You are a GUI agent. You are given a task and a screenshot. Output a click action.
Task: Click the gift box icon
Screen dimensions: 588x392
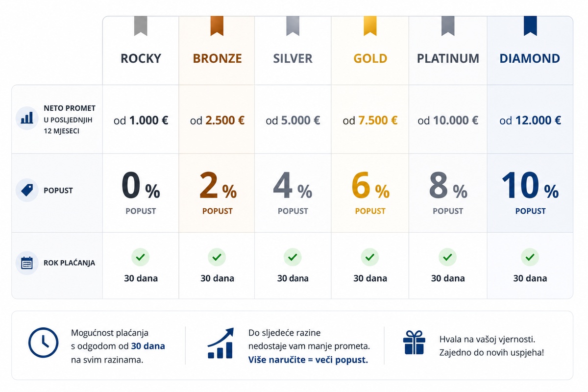(x=414, y=342)
